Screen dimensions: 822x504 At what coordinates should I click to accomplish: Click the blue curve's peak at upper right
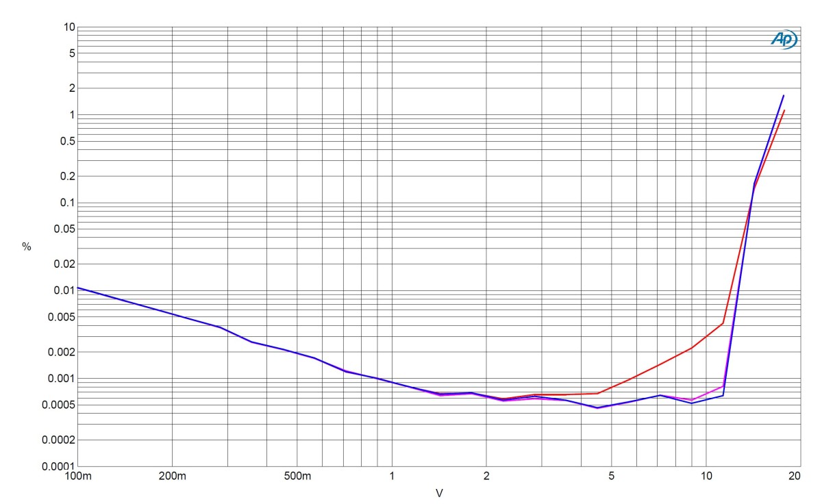tap(784, 95)
